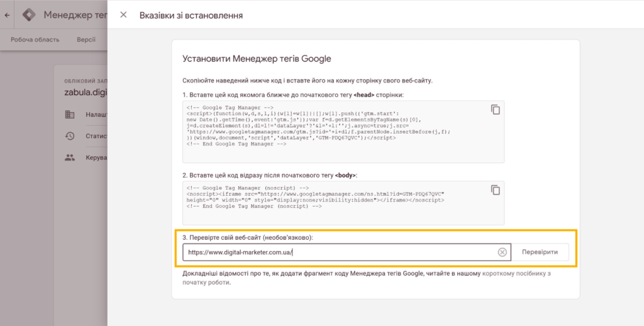Switch to the Робоча область tab
This screenshot has height=326, width=644.
click(35, 40)
